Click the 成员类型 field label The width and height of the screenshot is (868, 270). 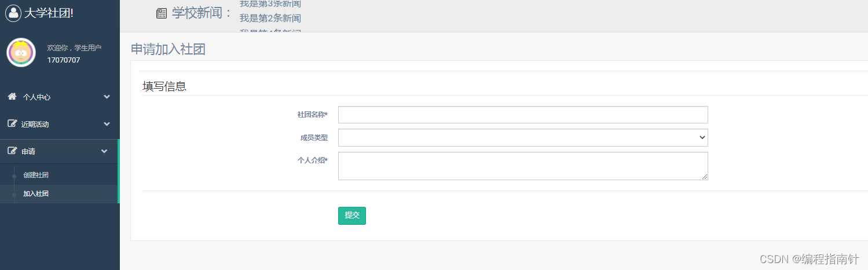[x=314, y=137]
